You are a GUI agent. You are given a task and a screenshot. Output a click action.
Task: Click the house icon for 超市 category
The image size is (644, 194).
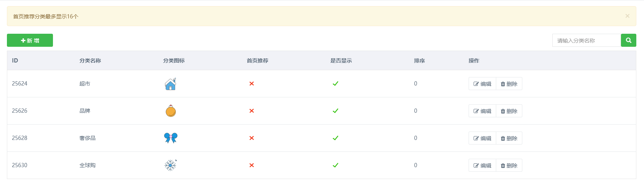170,84
